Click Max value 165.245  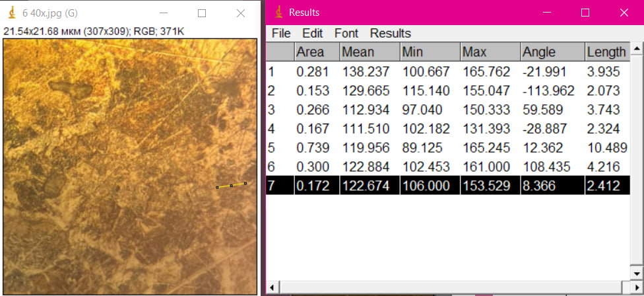(486, 148)
